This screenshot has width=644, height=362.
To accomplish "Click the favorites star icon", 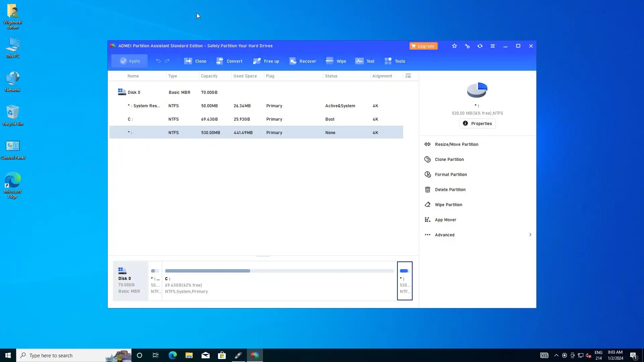I will (x=454, y=46).
